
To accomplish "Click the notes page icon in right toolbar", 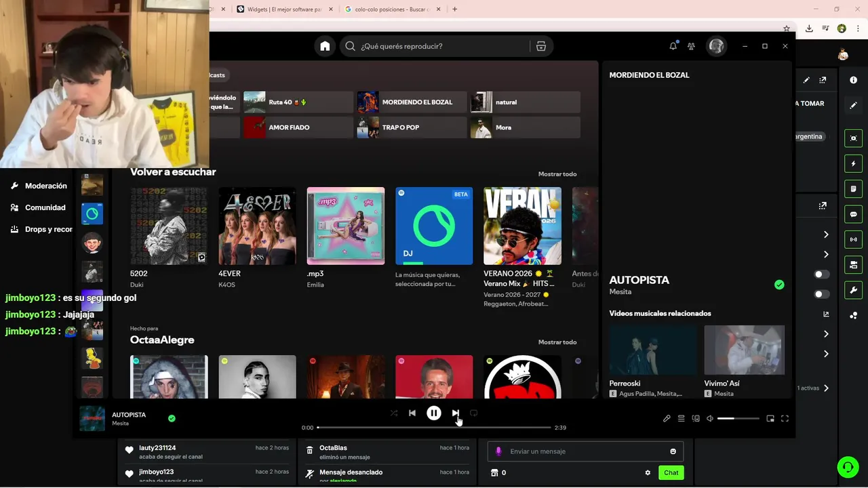I will [854, 188].
